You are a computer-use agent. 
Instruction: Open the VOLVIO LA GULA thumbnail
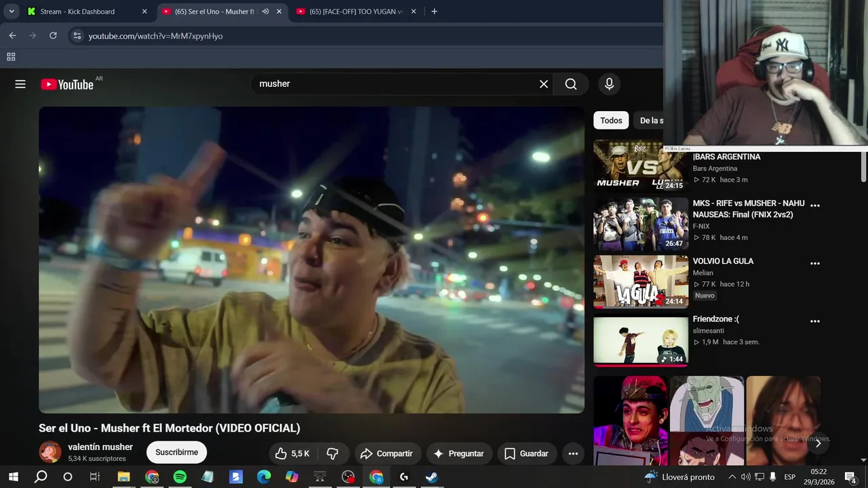click(641, 281)
